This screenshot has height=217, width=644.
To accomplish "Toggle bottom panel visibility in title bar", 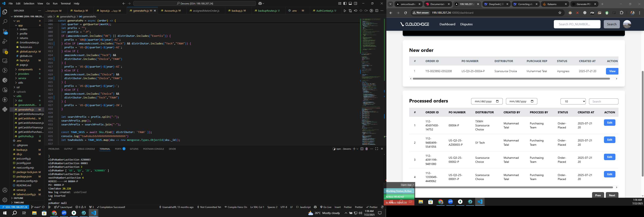I will point(350,3).
